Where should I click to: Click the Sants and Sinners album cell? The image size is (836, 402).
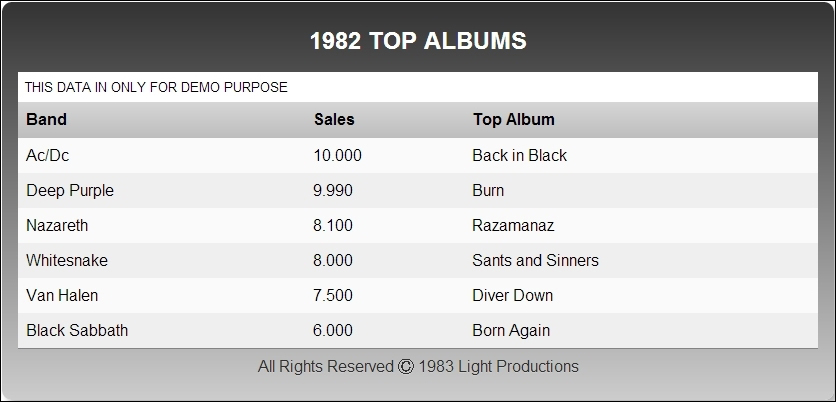(535, 261)
